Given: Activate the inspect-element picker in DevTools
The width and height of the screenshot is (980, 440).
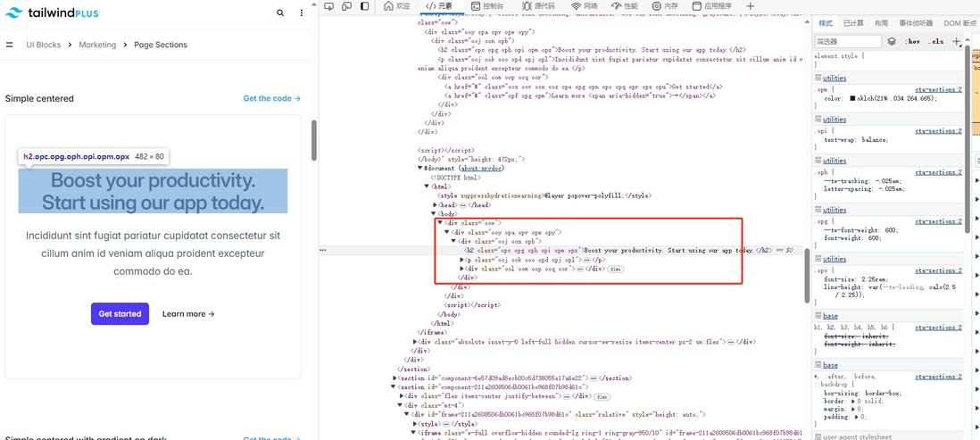Looking at the screenshot, I should pyautogui.click(x=330, y=6).
